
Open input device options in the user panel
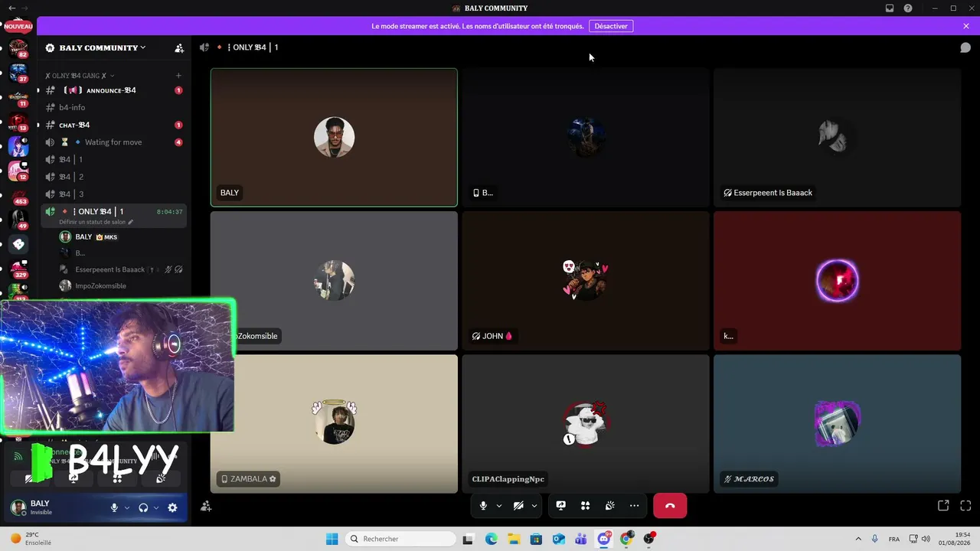click(x=127, y=507)
